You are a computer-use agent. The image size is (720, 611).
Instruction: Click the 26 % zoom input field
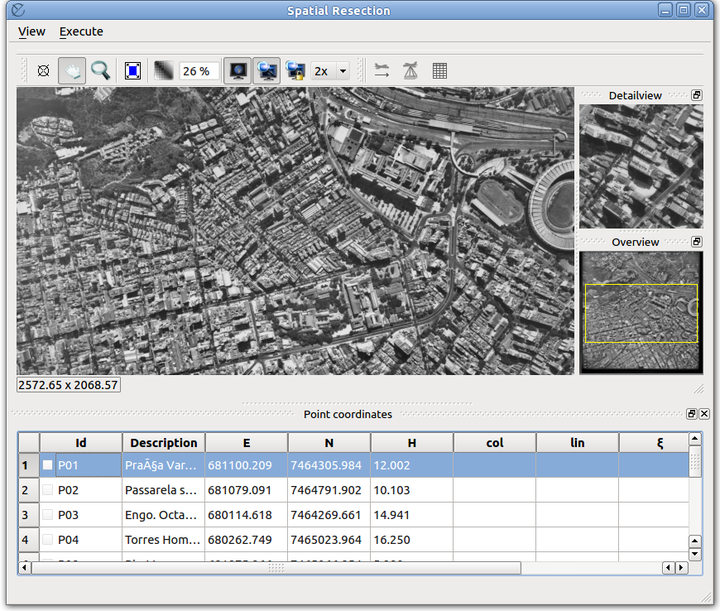[199, 71]
